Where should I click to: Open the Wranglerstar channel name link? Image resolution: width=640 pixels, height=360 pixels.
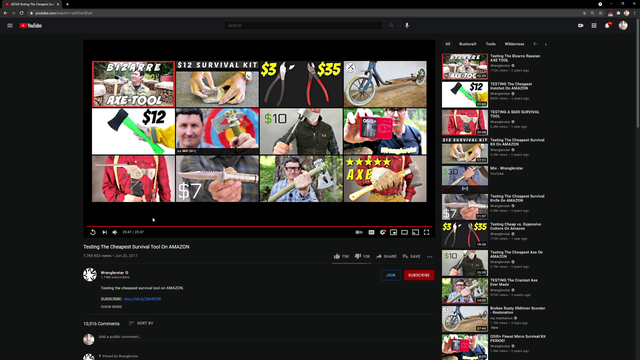112,273
